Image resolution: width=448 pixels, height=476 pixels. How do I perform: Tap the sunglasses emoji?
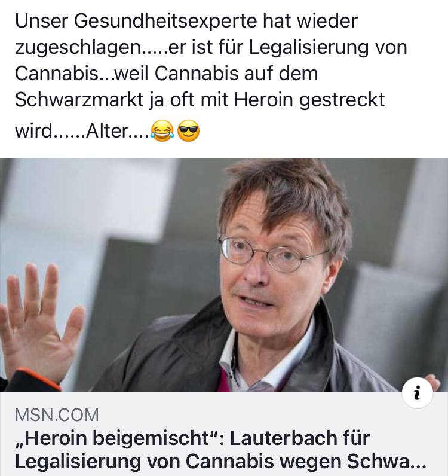(188, 130)
